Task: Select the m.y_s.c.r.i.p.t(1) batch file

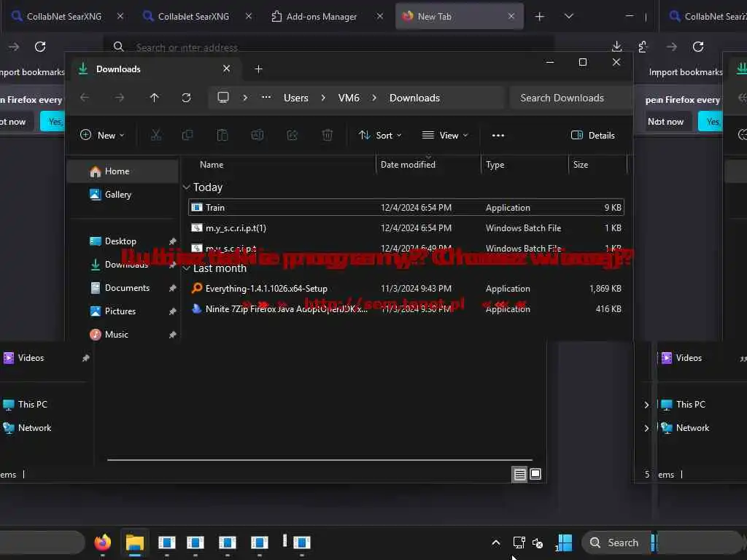Action: click(406, 227)
